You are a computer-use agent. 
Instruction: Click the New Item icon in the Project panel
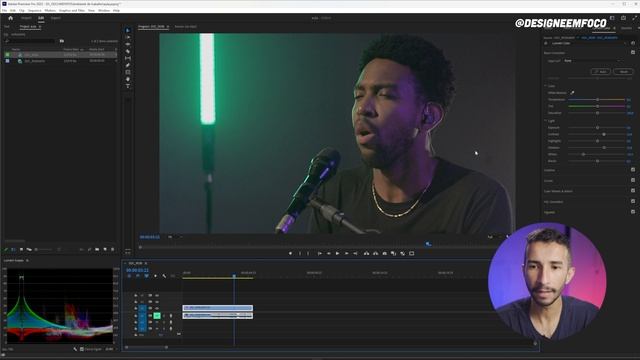(105, 249)
